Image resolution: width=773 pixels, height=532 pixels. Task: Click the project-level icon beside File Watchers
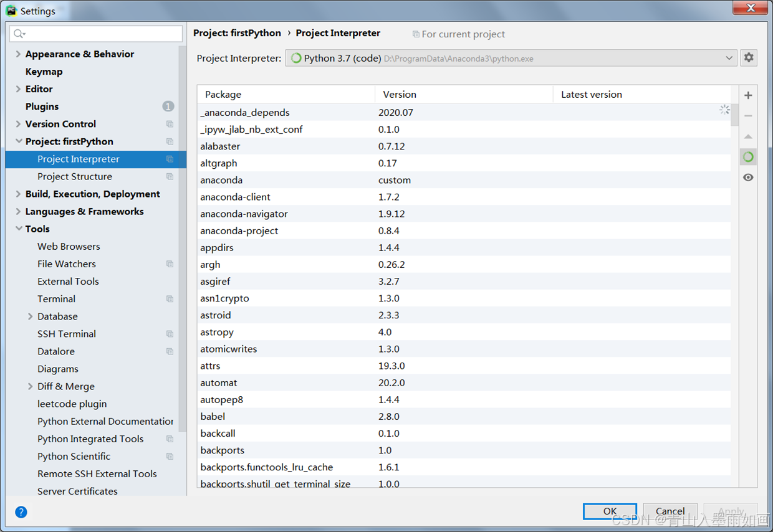point(170,264)
